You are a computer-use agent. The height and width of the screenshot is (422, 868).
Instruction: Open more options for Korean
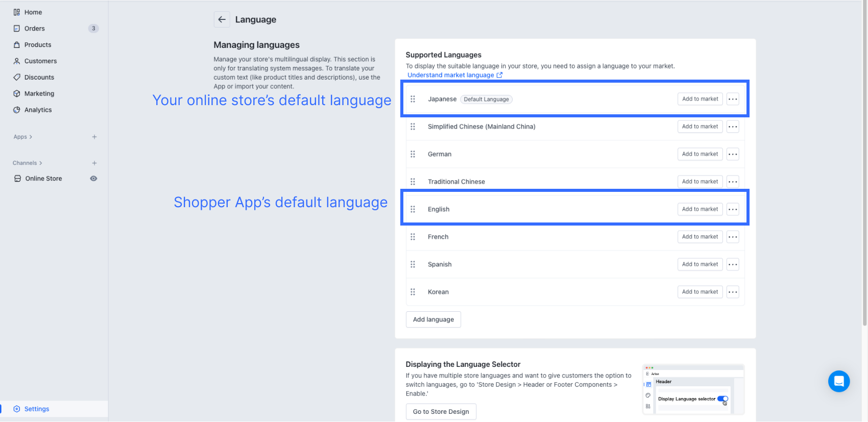(733, 292)
